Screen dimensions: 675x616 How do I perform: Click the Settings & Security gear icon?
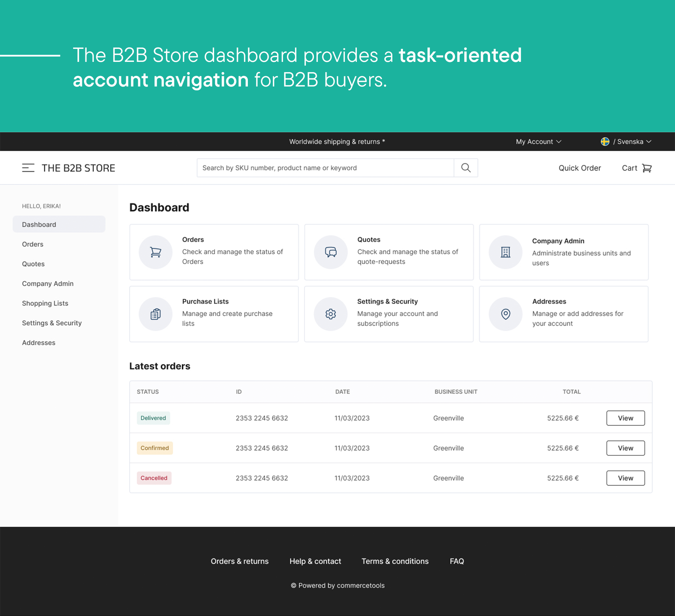(330, 314)
